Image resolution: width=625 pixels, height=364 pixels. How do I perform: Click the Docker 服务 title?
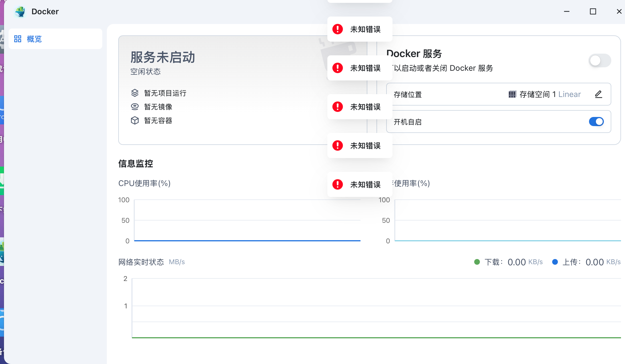click(x=414, y=53)
